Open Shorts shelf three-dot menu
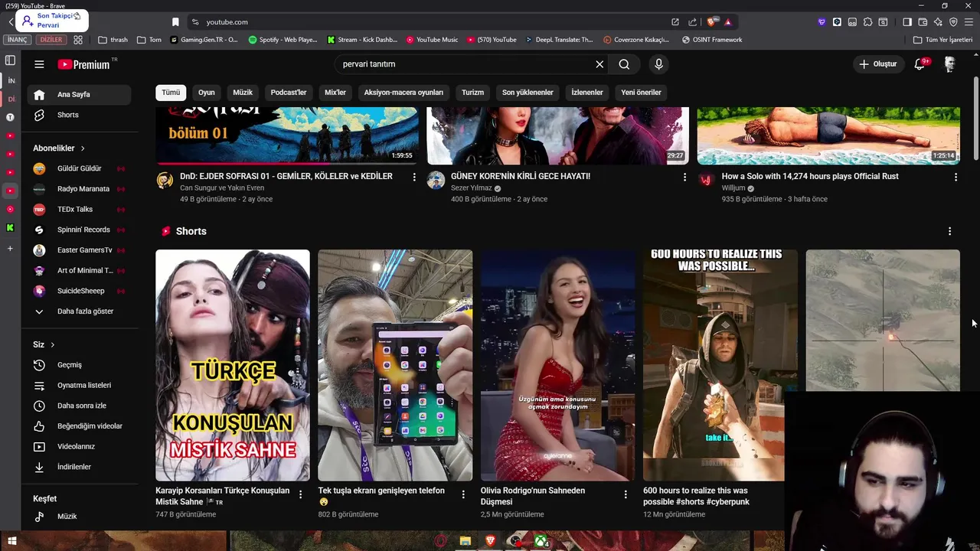This screenshot has width=980, height=551. coord(949,231)
